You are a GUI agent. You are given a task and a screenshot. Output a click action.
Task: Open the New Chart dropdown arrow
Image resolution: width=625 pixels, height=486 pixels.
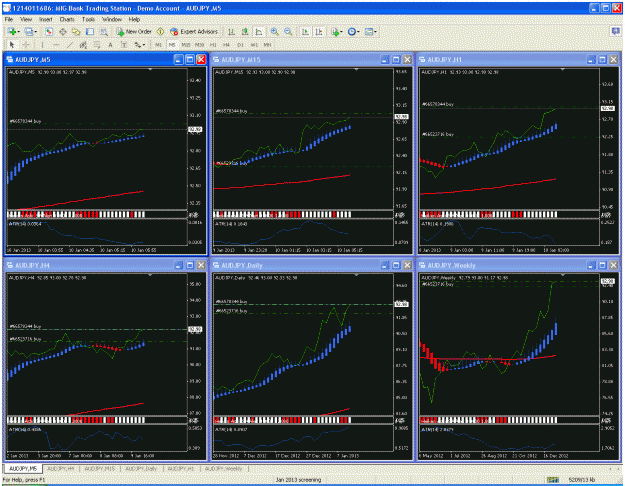click(18, 32)
